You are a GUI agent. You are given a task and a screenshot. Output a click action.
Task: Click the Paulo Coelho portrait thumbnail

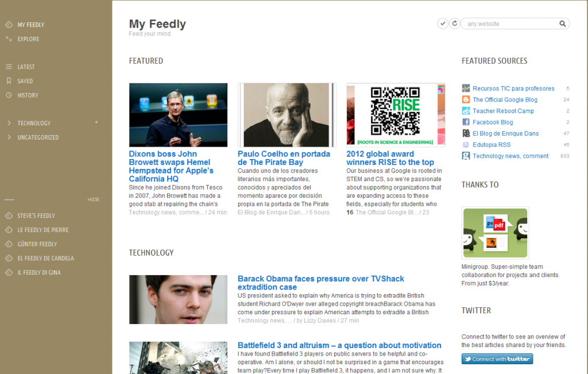pyautogui.click(x=287, y=115)
